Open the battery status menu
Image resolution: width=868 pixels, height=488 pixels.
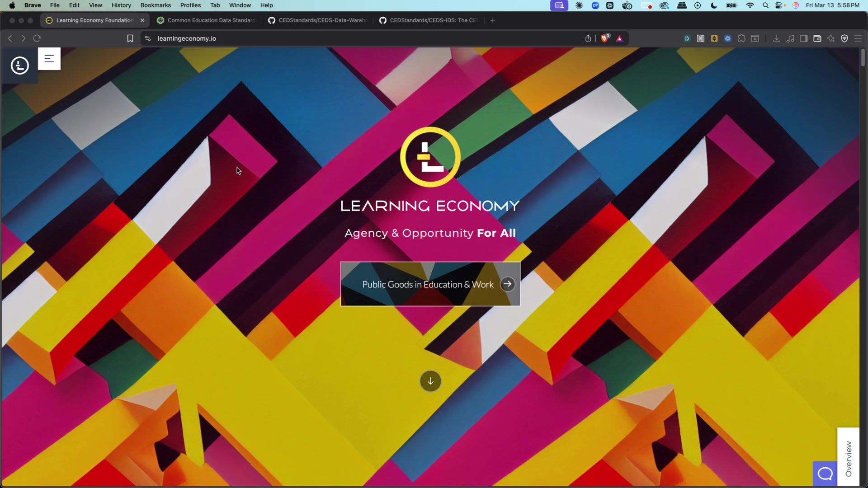pos(731,5)
